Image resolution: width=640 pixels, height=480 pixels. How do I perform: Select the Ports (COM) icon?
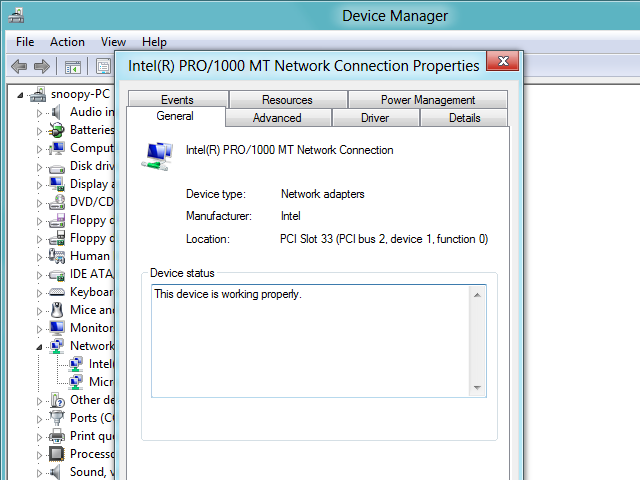[57, 418]
